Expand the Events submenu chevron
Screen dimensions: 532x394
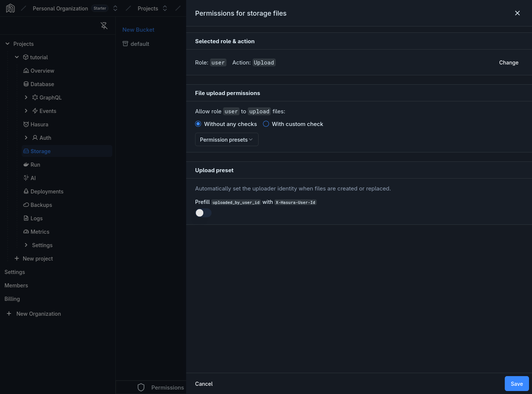click(26, 111)
